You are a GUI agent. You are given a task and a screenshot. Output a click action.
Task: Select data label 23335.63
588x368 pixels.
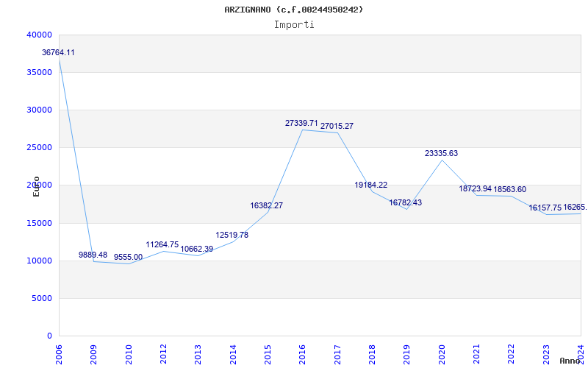tap(442, 153)
